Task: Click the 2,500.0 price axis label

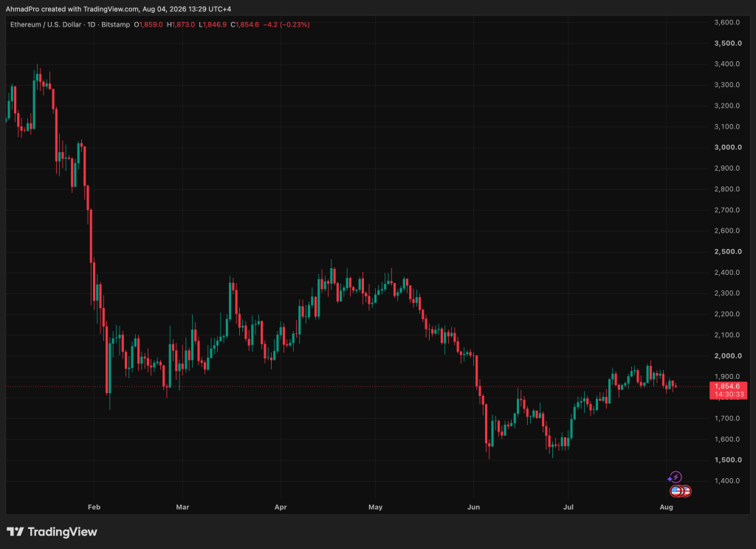Action: pyautogui.click(x=728, y=251)
